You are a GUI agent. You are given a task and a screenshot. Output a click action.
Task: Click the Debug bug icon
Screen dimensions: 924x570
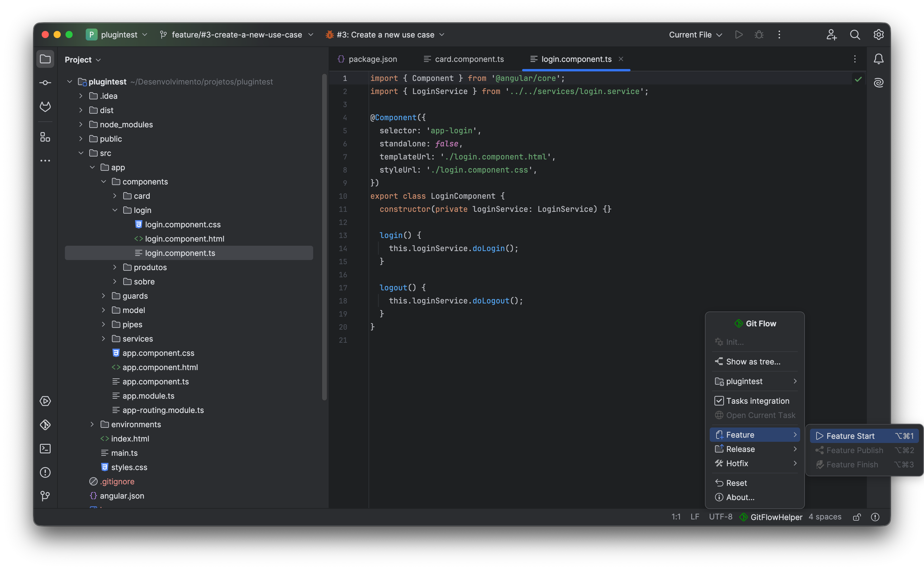click(759, 35)
